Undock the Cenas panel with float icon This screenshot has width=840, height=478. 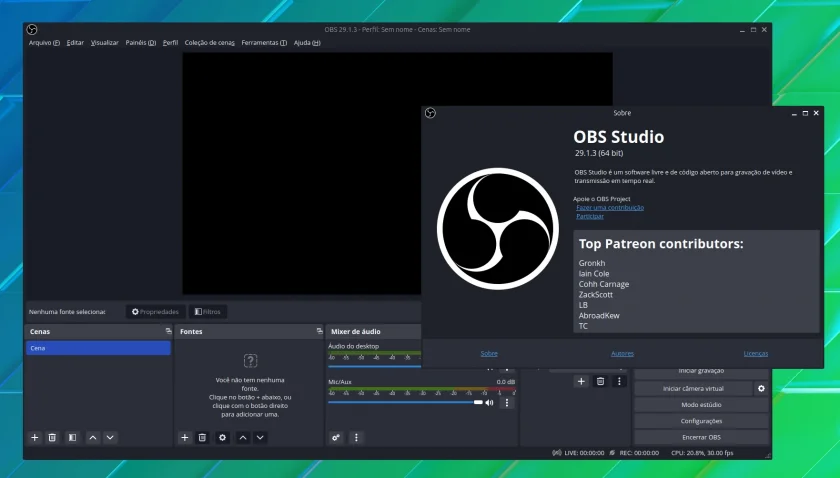pyautogui.click(x=168, y=331)
